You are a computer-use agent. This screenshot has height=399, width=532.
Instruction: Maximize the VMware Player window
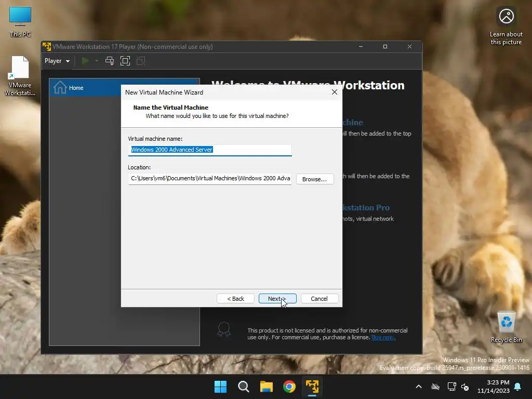tap(385, 46)
